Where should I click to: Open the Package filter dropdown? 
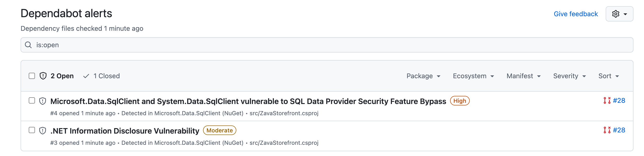(423, 76)
